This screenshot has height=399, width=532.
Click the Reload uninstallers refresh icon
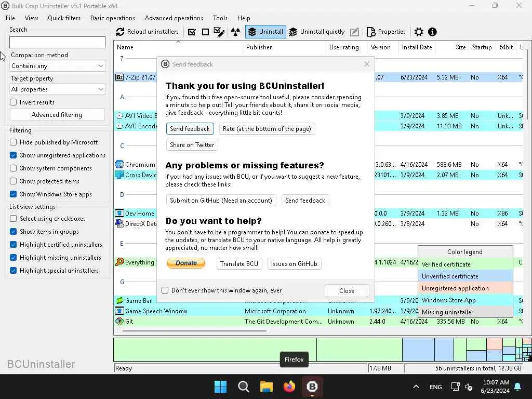click(x=120, y=32)
